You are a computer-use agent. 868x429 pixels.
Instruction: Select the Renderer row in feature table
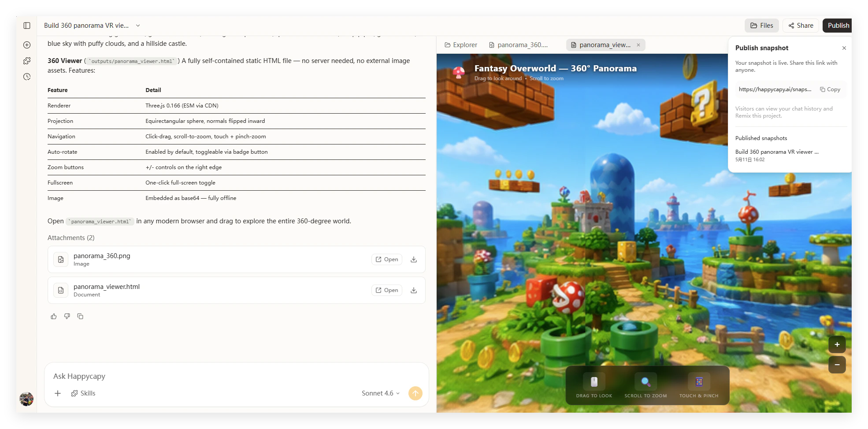click(x=237, y=106)
